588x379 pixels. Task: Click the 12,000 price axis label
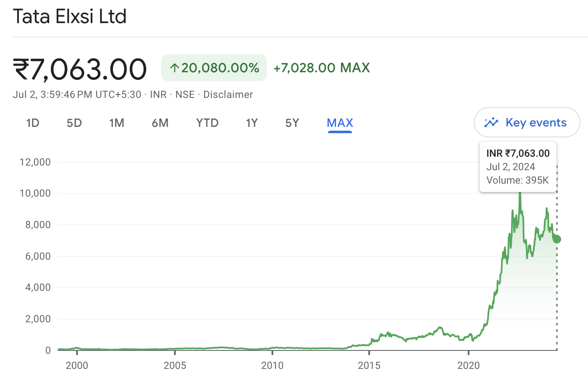coord(35,162)
